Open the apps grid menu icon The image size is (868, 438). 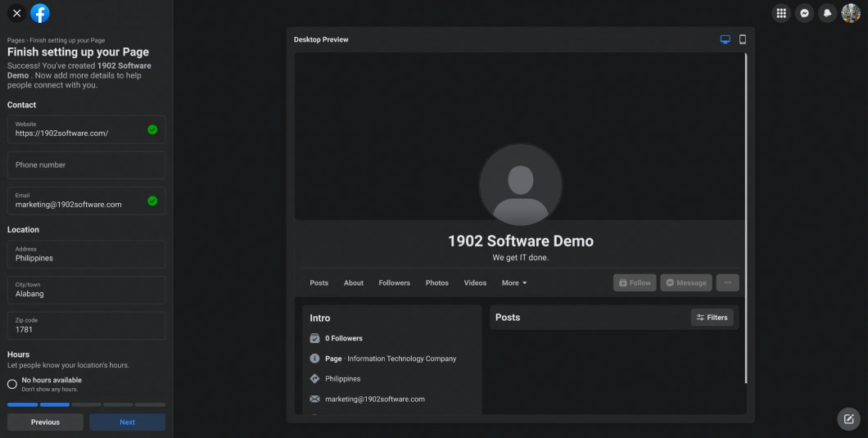tap(781, 13)
